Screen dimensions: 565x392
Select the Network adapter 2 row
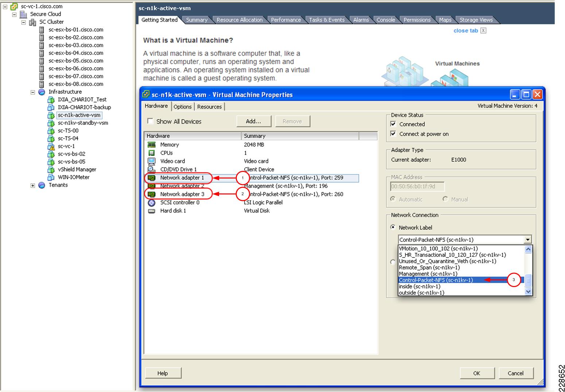[252, 186]
